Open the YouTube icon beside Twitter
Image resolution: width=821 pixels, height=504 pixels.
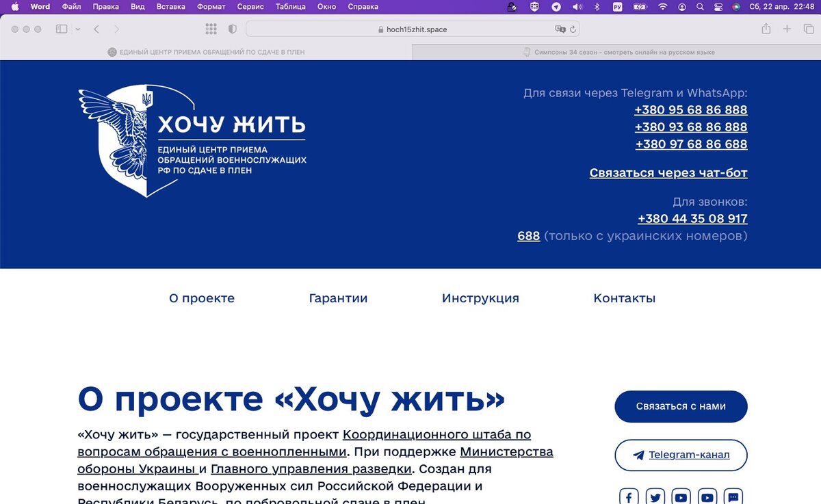[681, 497]
